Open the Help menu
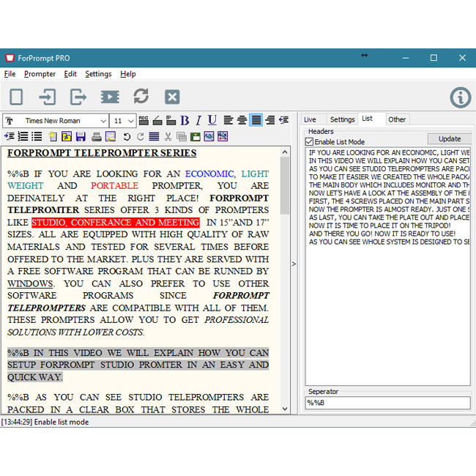Viewport: 476px width, 476px height. (128, 74)
